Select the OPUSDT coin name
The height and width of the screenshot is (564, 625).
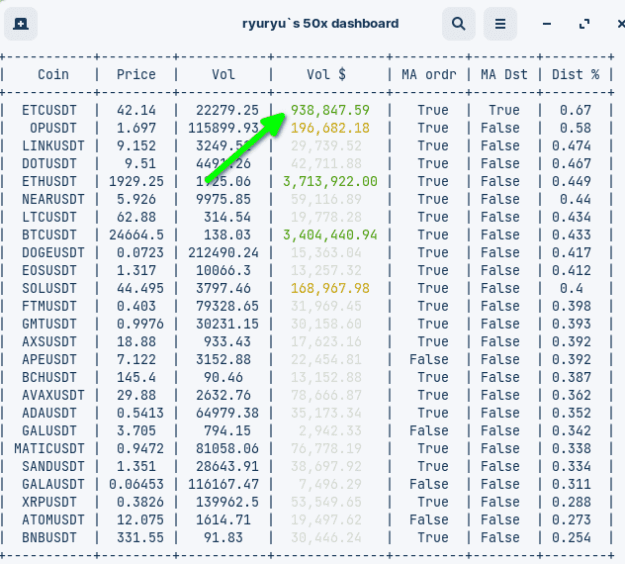point(53,128)
